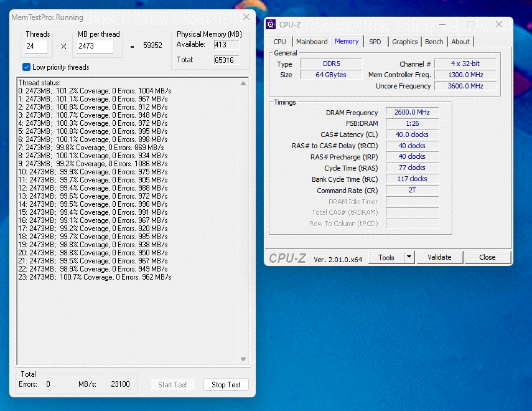Click the Bank Cycle Time 117 clocks value
Screen dimensions: 532x411
point(412,179)
